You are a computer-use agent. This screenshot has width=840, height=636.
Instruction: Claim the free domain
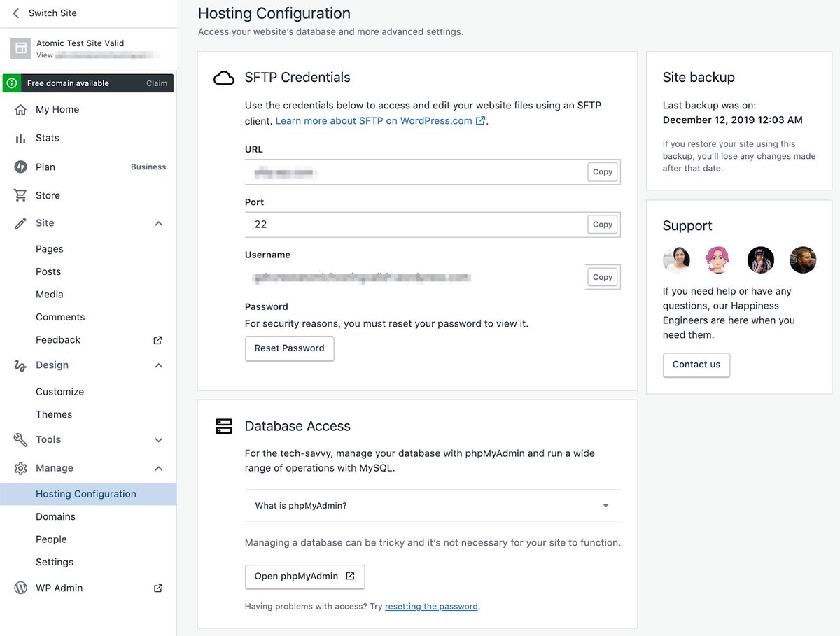[157, 83]
